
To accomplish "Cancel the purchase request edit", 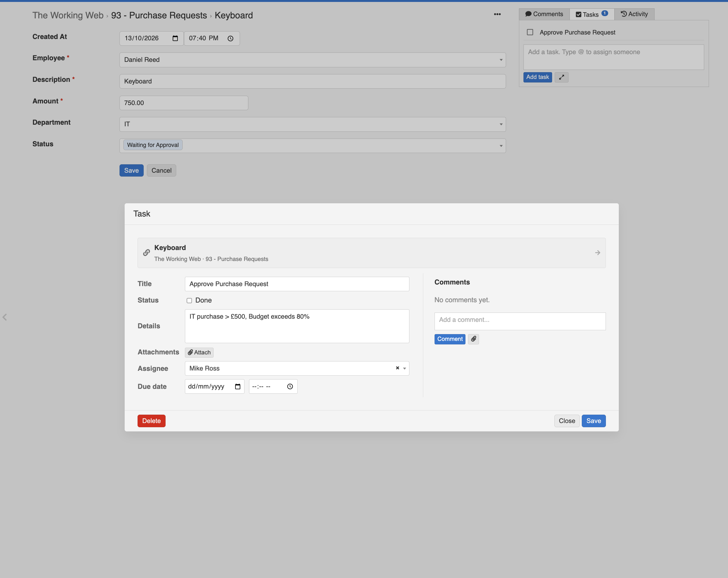I will click(x=161, y=170).
